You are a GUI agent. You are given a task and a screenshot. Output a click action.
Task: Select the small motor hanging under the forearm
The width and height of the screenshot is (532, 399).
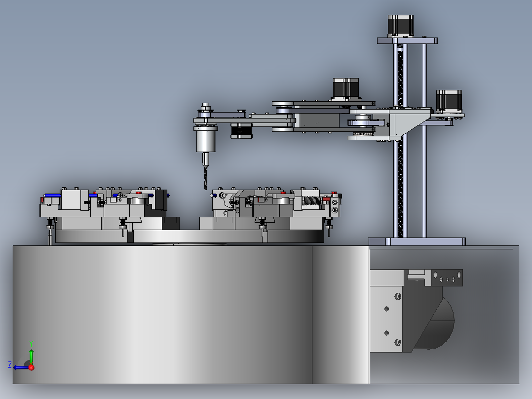pos(242,130)
